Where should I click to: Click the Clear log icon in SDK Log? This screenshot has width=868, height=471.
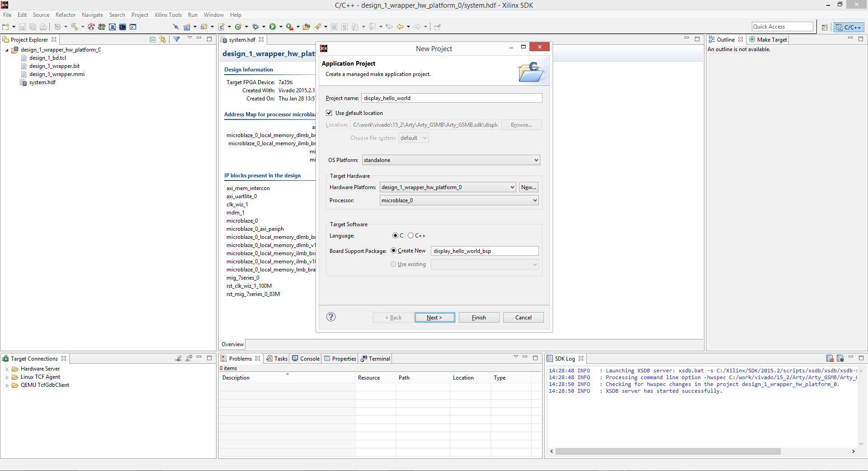point(830,358)
